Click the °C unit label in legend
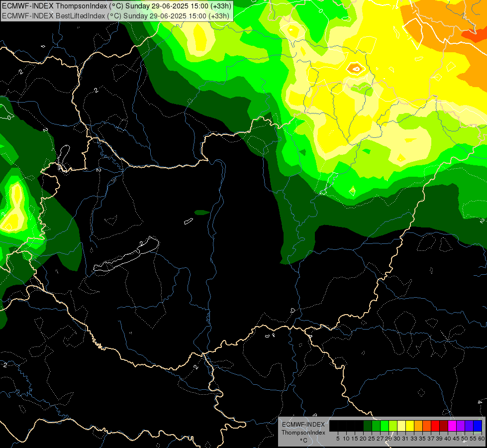This screenshot has height=448, width=487. 304,441
